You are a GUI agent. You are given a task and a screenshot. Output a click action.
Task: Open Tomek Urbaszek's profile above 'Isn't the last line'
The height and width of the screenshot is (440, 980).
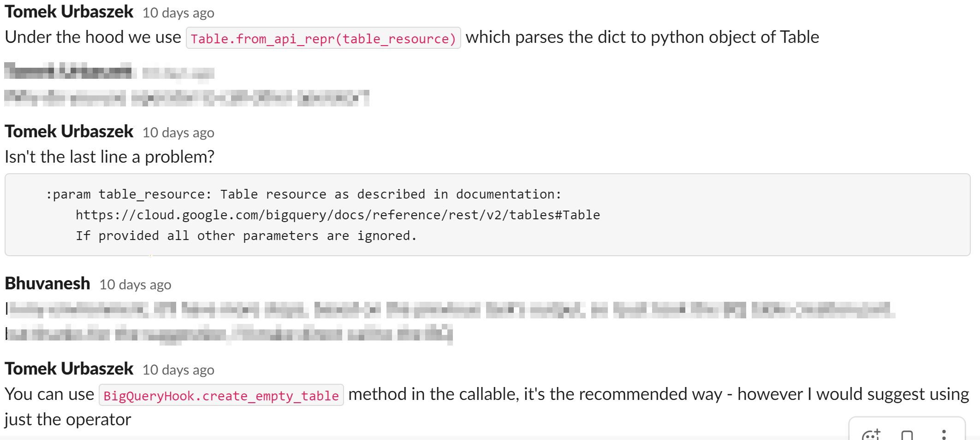pyautogui.click(x=69, y=131)
